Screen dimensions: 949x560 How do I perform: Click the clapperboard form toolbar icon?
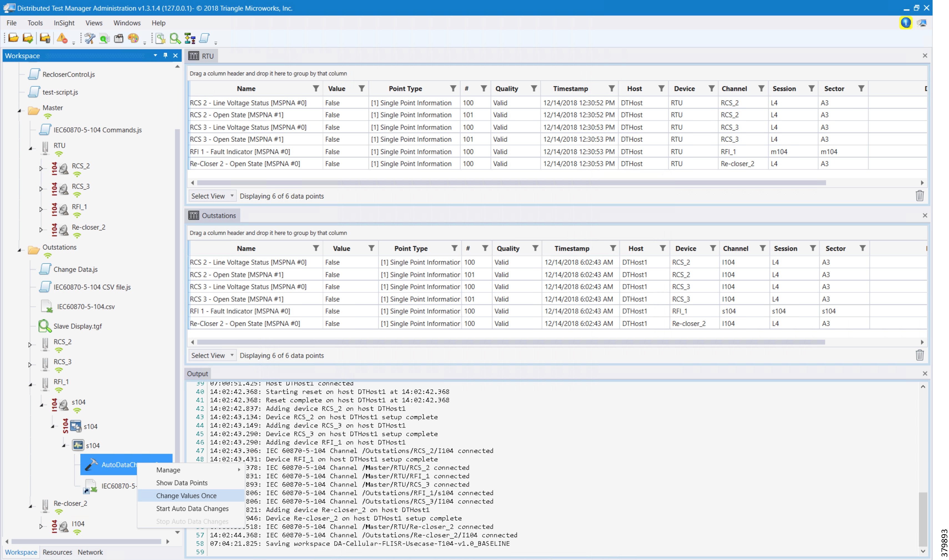tap(119, 38)
